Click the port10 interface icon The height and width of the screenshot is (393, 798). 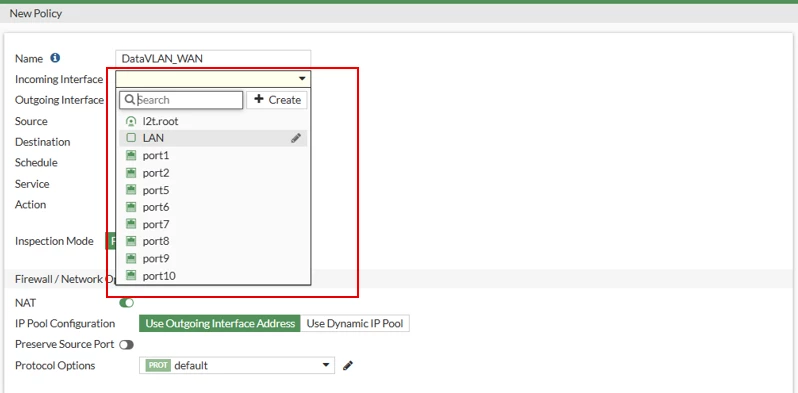[x=131, y=275]
